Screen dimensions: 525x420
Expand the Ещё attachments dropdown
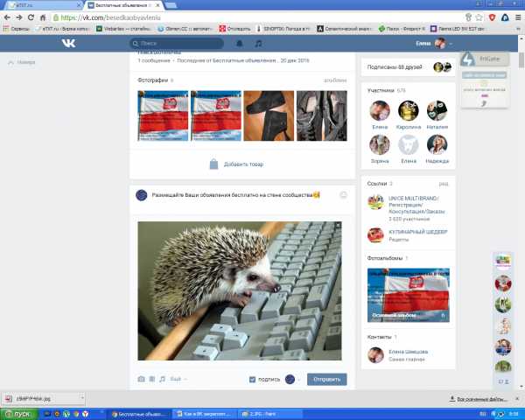tap(178, 379)
